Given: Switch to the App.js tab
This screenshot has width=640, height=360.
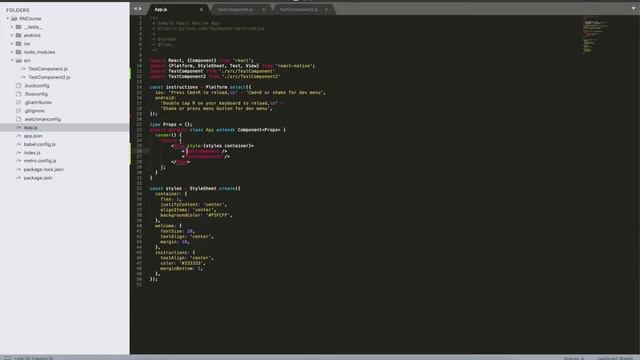Looking at the screenshot, I should [x=179, y=9].
